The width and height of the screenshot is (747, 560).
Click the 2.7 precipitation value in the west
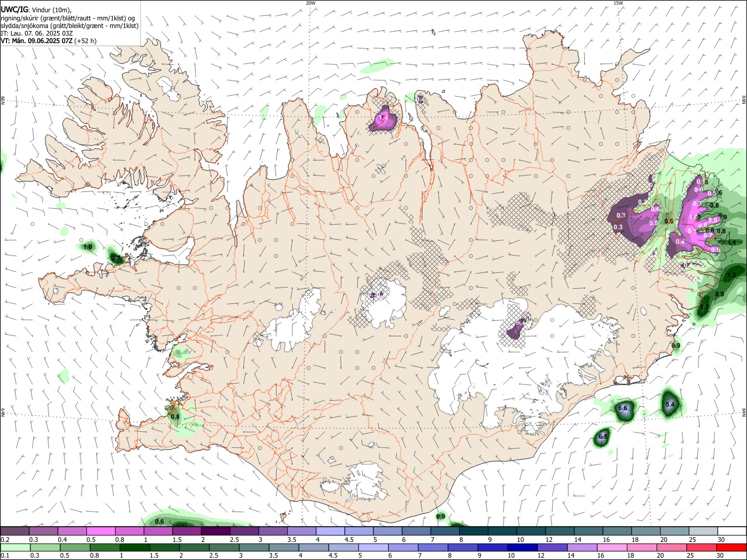pos(116,258)
